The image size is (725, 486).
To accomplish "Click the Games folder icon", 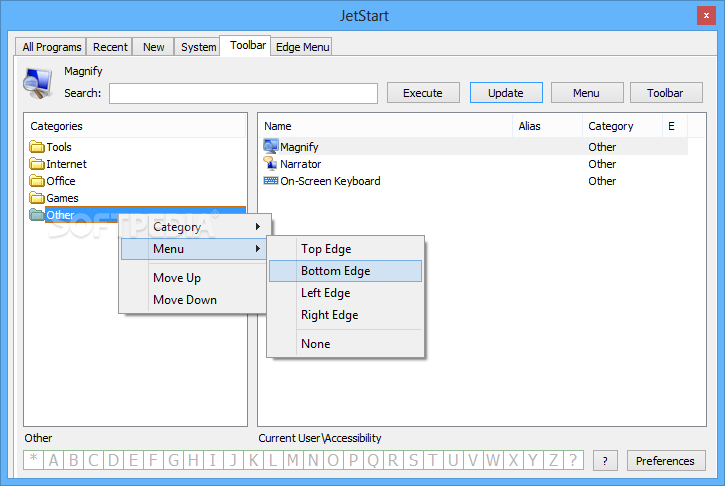I will pos(37,198).
